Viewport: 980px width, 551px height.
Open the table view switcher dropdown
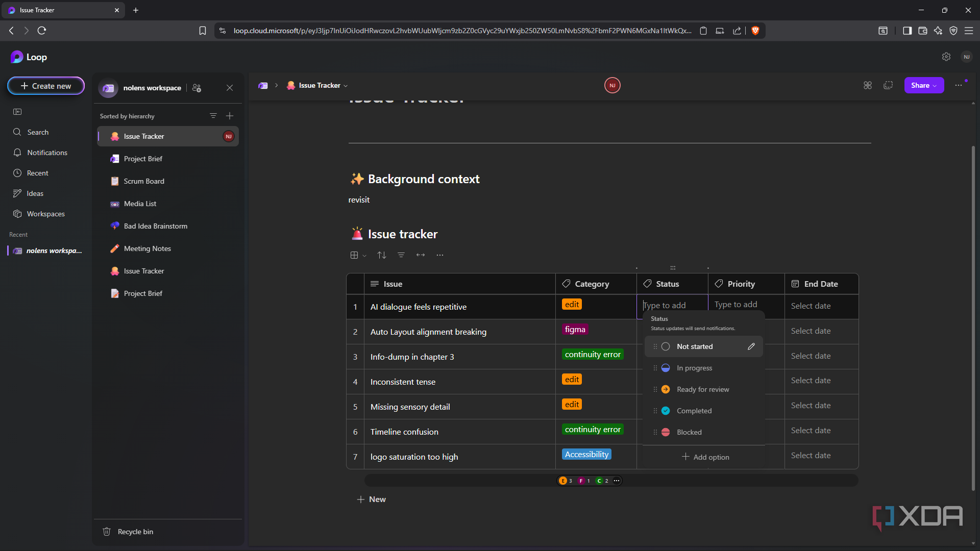pos(358,255)
